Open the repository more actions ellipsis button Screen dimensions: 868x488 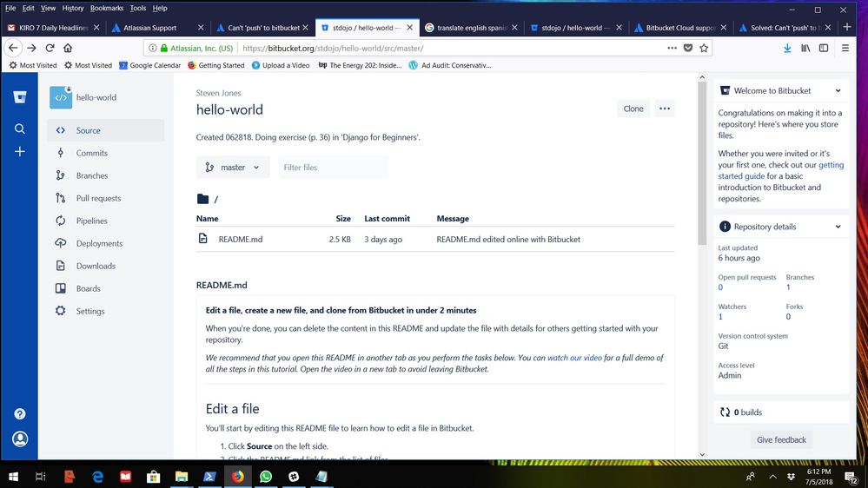coord(665,109)
